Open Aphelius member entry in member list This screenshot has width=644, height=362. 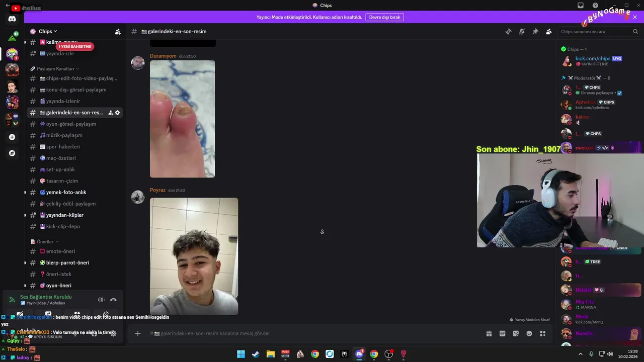601,105
